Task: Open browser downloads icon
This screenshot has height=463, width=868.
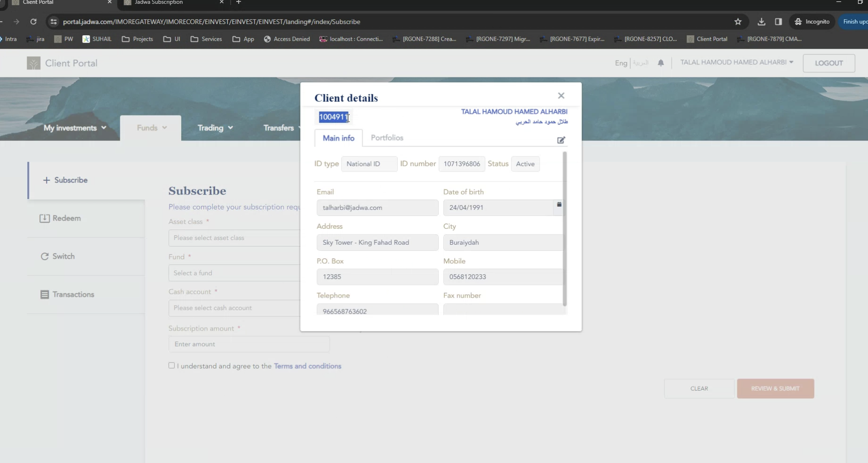Action: point(761,22)
